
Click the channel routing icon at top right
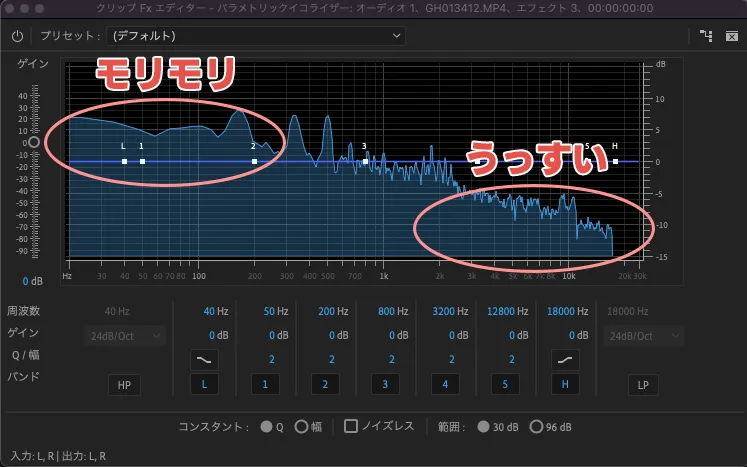tap(707, 36)
